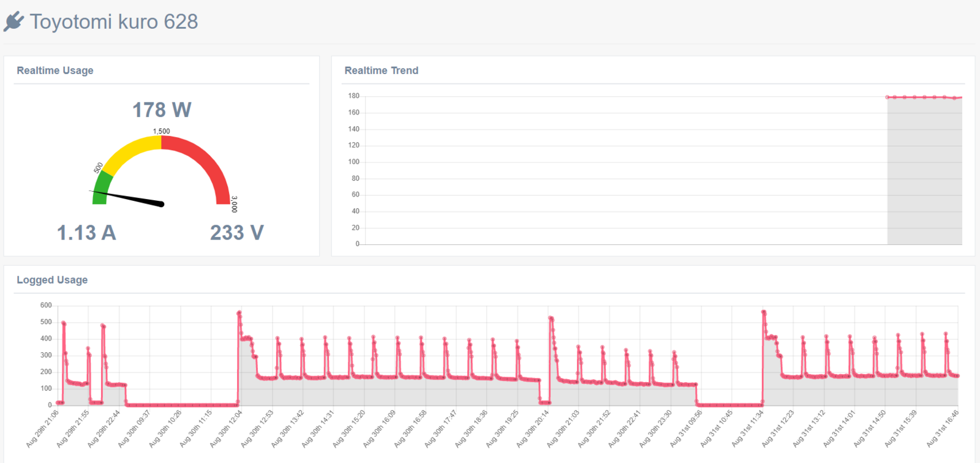Click the '80' axis label in Realtime Trend
The image size is (980, 463).
(356, 178)
